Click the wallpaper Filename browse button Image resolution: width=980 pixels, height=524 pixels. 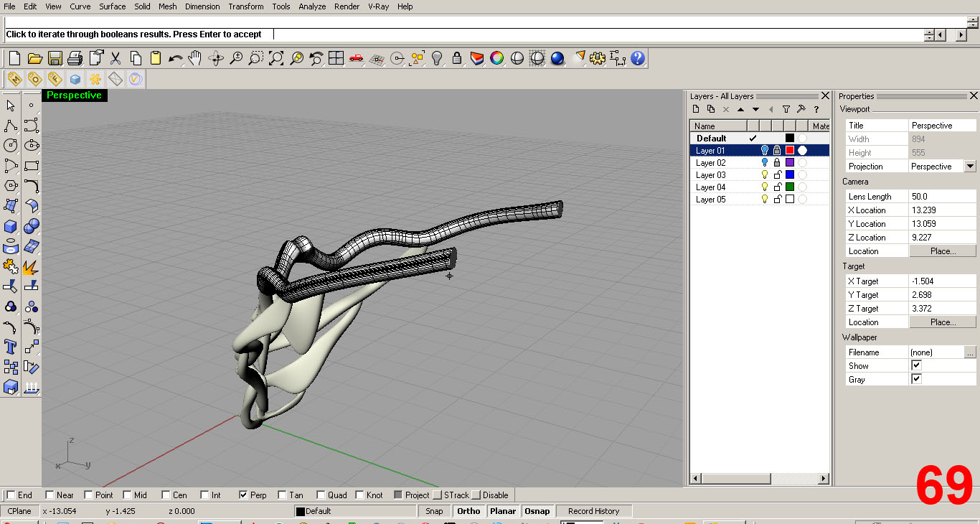click(x=970, y=352)
